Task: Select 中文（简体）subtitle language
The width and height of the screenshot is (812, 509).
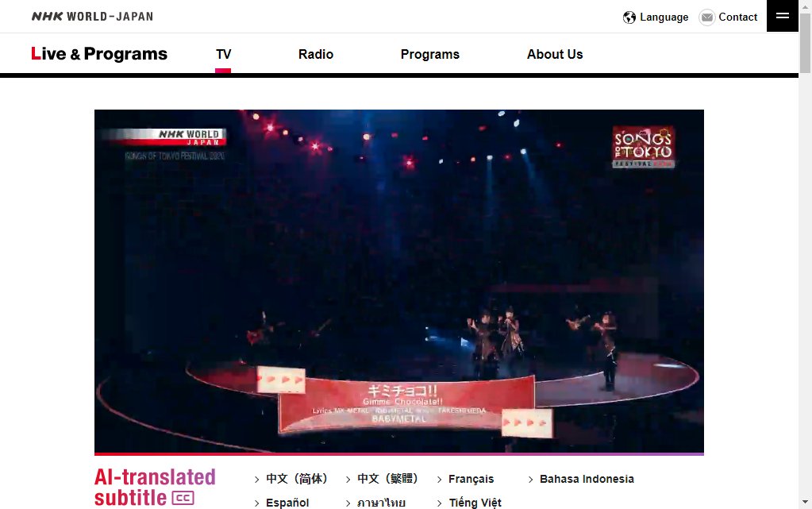Action: click(x=297, y=479)
